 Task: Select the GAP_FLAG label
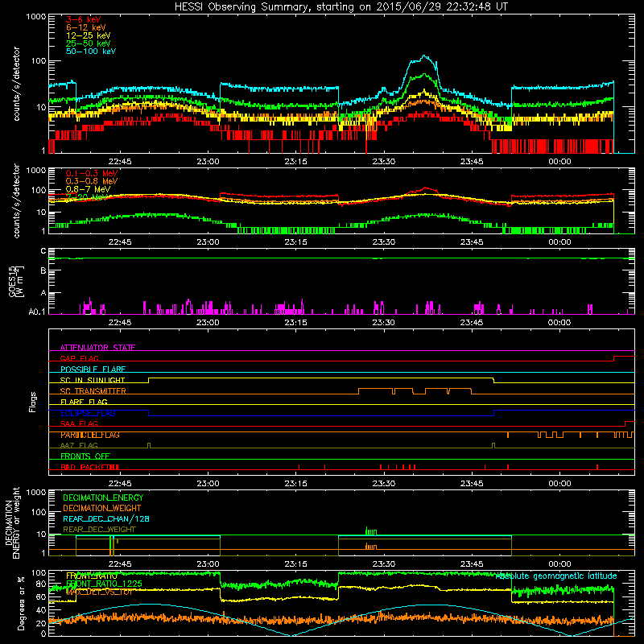click(x=79, y=358)
